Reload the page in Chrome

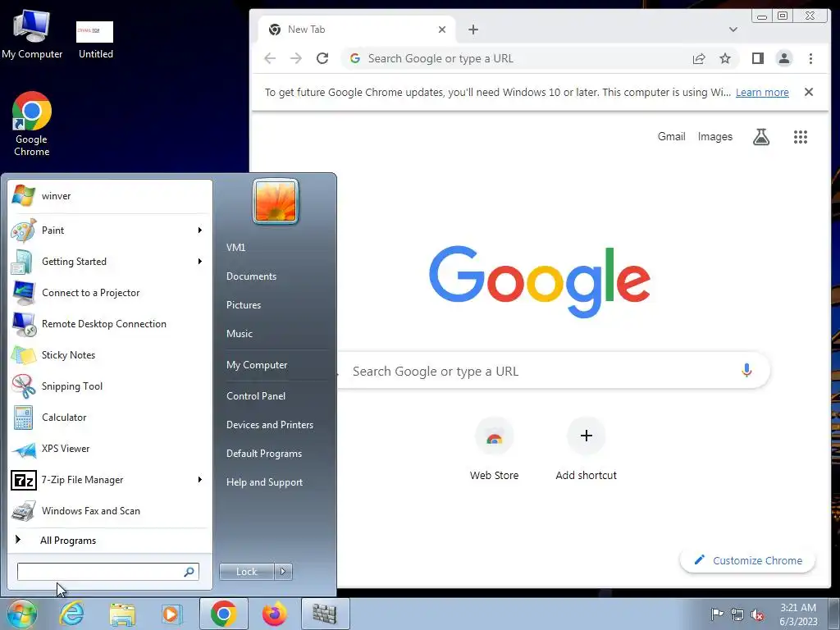[322, 58]
